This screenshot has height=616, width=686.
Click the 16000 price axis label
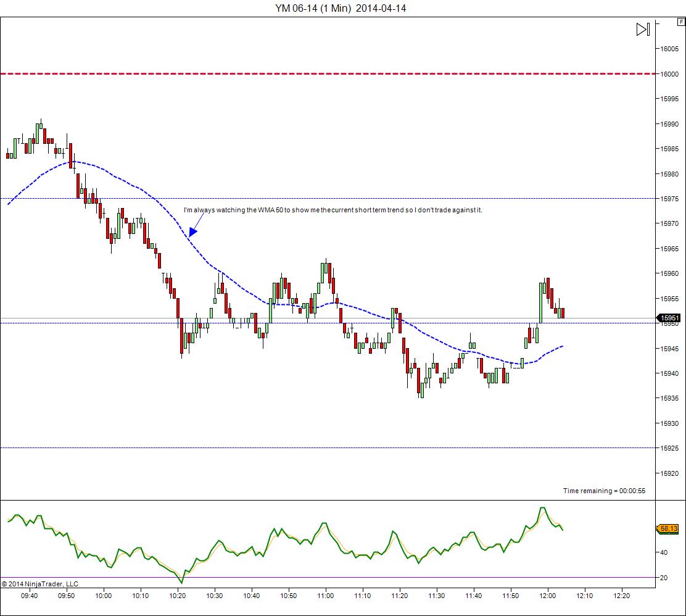point(669,74)
